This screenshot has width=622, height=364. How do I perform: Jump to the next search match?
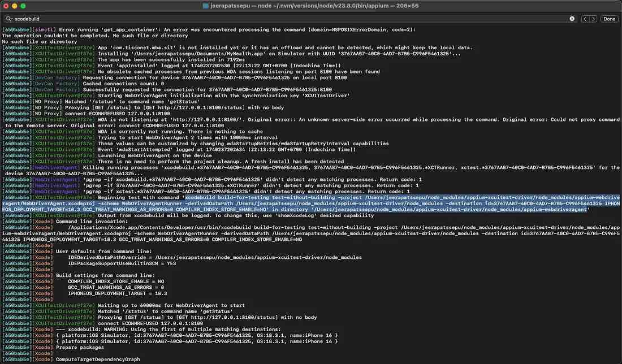click(593, 19)
